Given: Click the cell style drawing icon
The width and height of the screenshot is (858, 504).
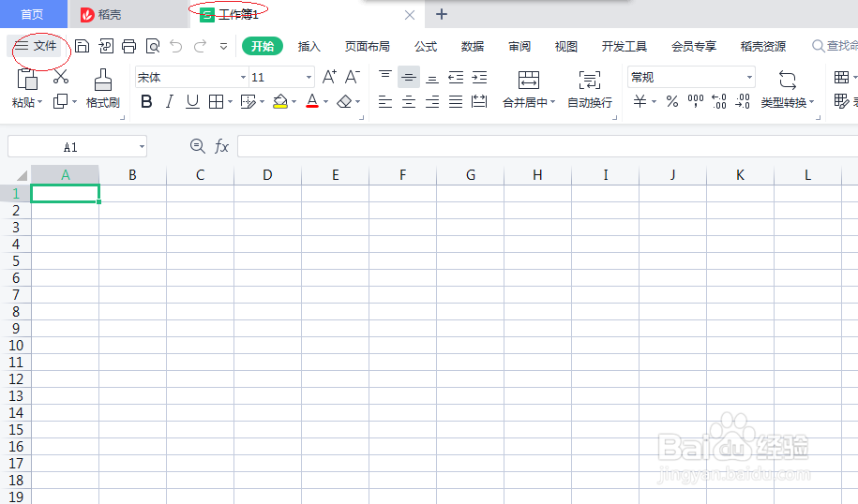Looking at the screenshot, I should click(248, 102).
